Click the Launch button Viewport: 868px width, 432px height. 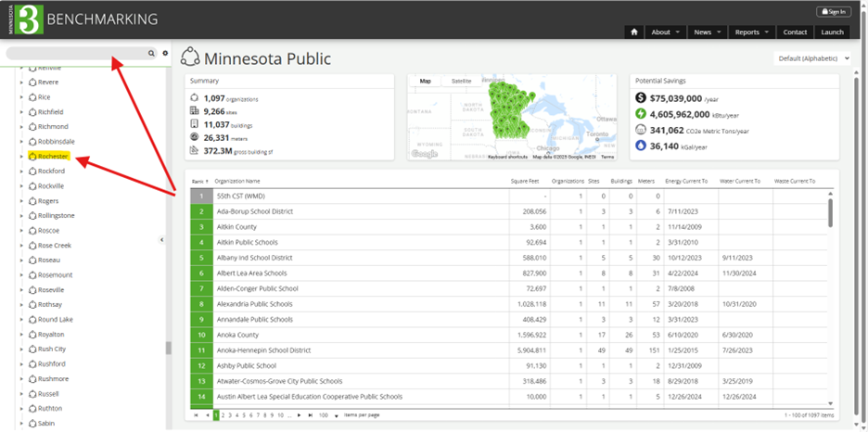tap(832, 32)
